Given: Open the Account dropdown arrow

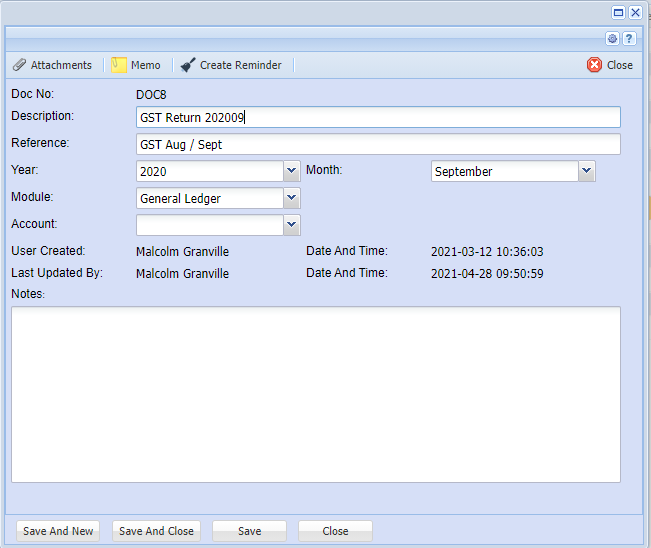Looking at the screenshot, I should [x=291, y=225].
